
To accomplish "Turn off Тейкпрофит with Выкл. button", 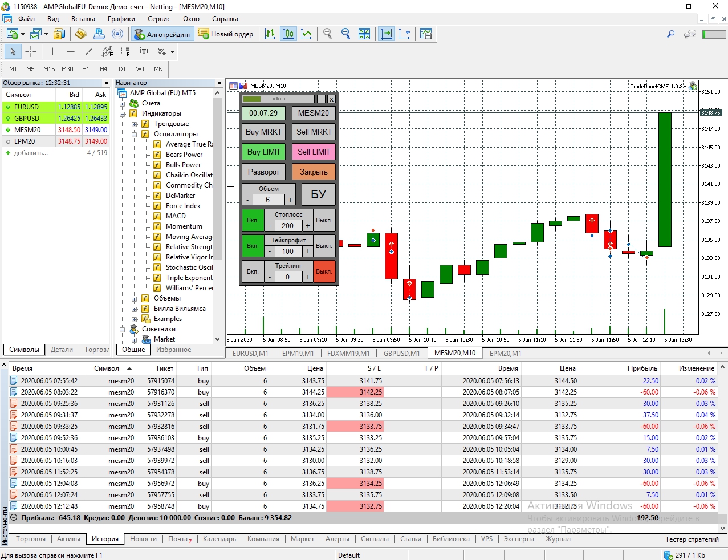I will click(x=324, y=246).
